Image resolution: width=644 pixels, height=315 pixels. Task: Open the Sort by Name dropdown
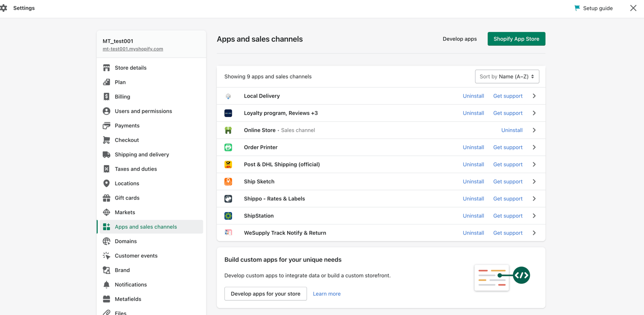click(x=507, y=76)
